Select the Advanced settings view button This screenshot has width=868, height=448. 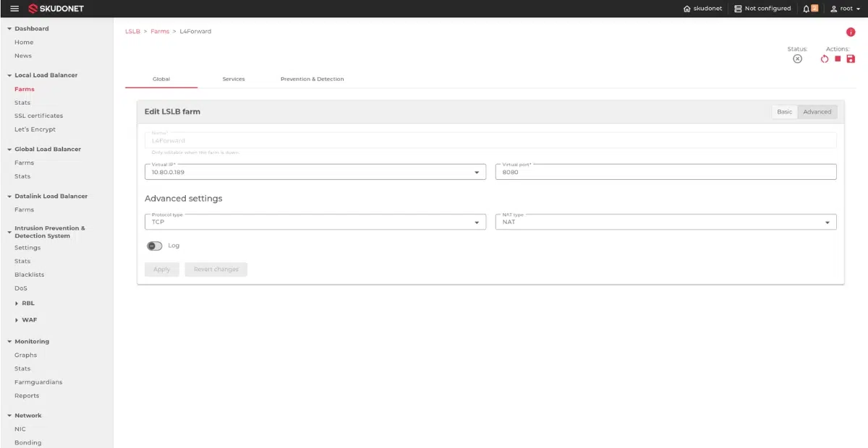(817, 112)
